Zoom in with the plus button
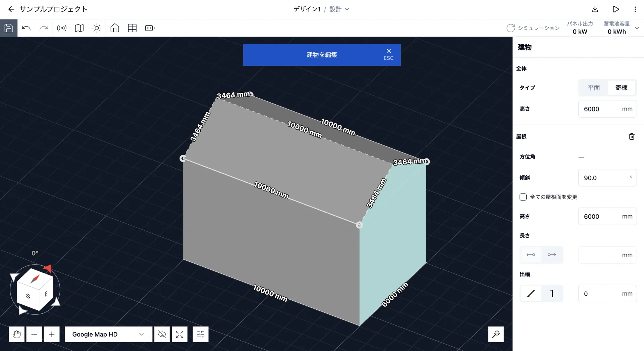Image resolution: width=644 pixels, height=351 pixels. tap(52, 334)
